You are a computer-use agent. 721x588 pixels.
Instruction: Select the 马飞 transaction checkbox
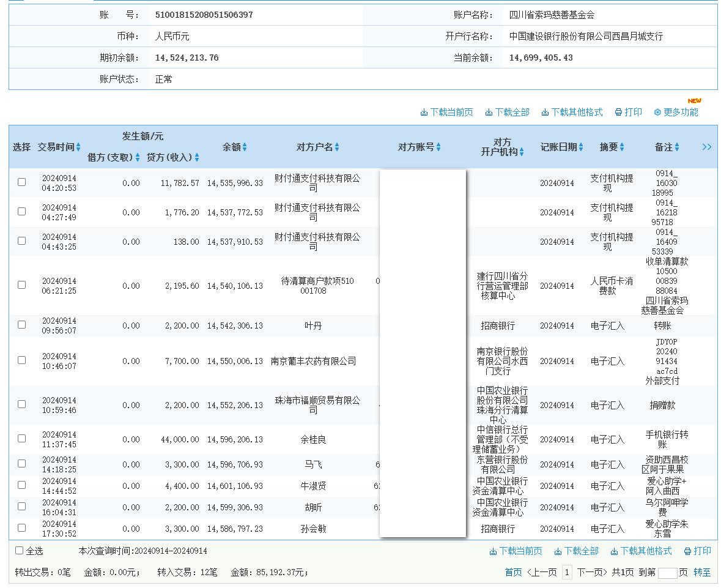[21, 464]
